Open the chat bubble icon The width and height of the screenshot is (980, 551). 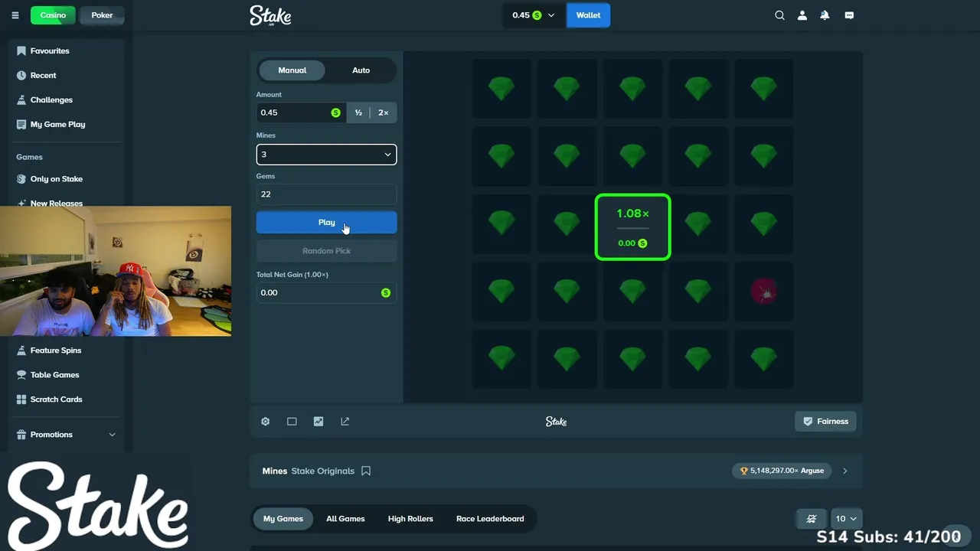[849, 15]
